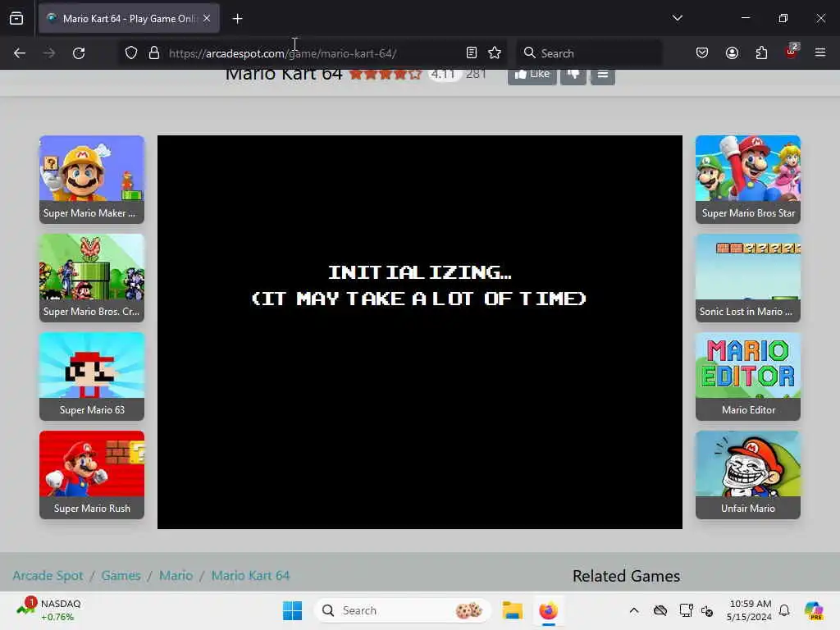Open Super Mario Bros. Cr... thumbnail
The image size is (840, 630).
[x=92, y=278]
